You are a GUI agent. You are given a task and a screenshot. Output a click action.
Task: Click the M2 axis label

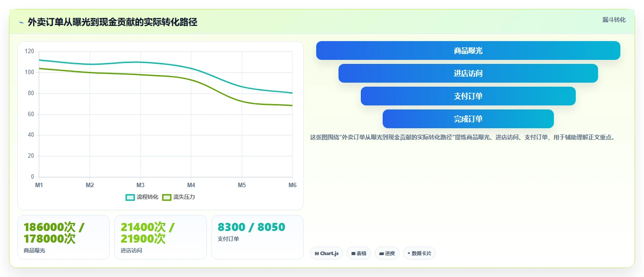tap(90, 185)
